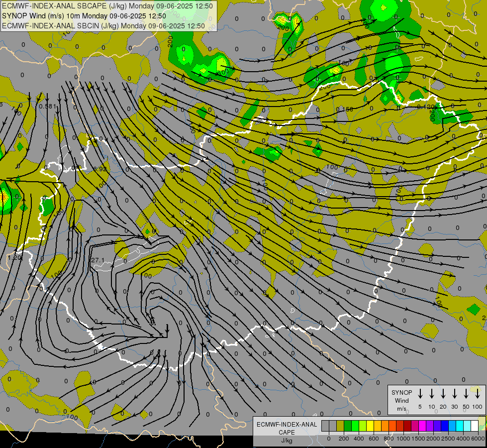Select the SBCIN title line at top

(x=103, y=26)
